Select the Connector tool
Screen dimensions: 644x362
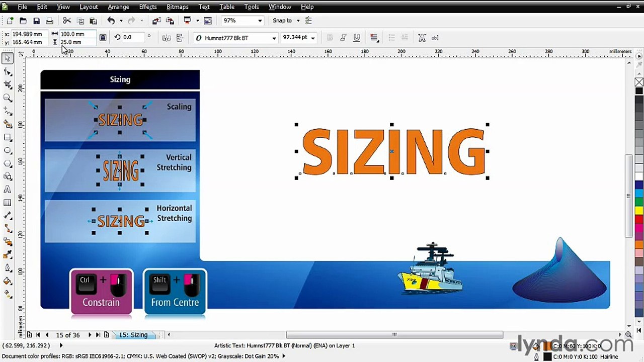(x=8, y=229)
